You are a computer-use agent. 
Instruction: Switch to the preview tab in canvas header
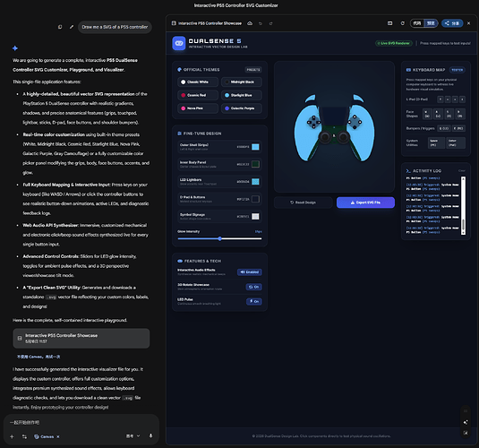[x=431, y=23]
